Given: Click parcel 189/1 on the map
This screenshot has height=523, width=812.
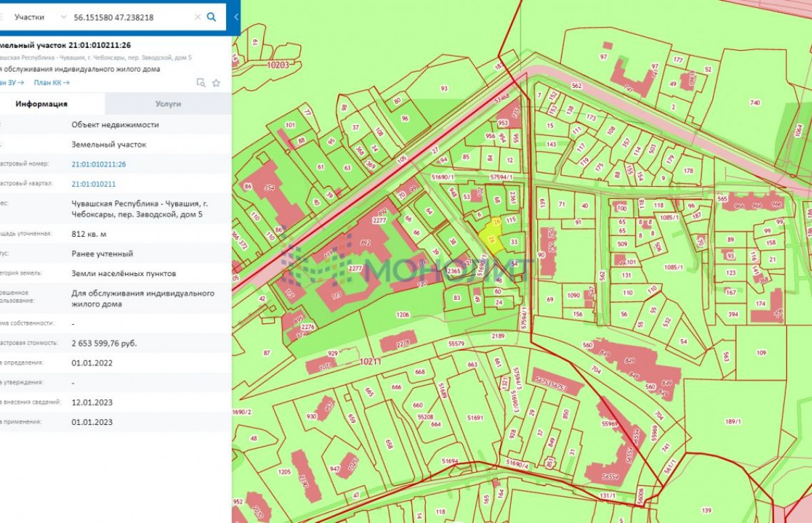Looking at the screenshot, I should tap(733, 422).
